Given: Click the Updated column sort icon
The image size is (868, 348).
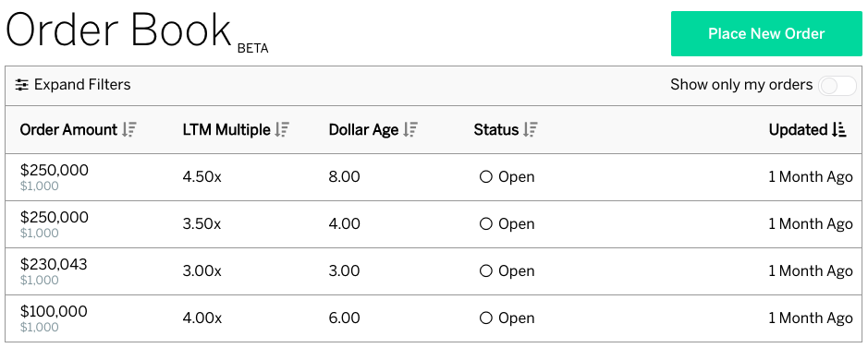Looking at the screenshot, I should coord(839,130).
